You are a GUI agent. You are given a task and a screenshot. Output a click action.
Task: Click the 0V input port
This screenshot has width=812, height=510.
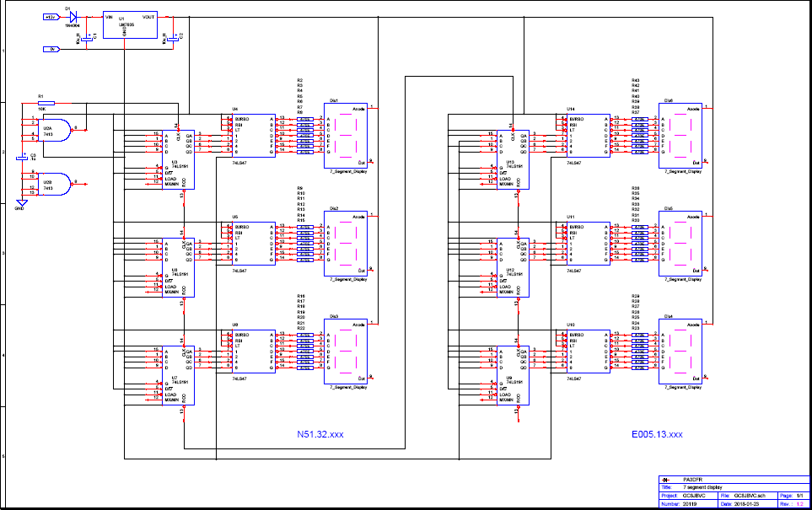pyautogui.click(x=51, y=50)
